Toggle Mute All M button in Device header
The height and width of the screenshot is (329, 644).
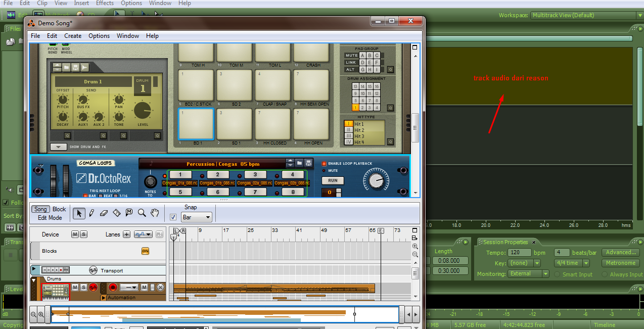pos(75,234)
